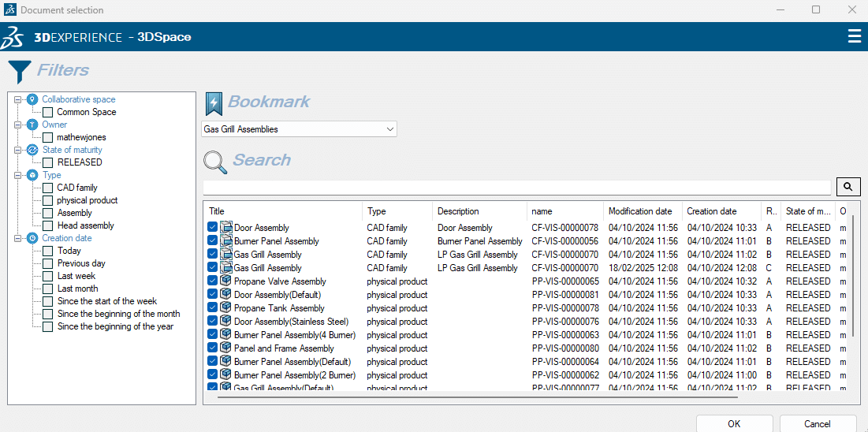The width and height of the screenshot is (868, 432).
Task: Click the Owner filter icon
Action: click(32, 125)
